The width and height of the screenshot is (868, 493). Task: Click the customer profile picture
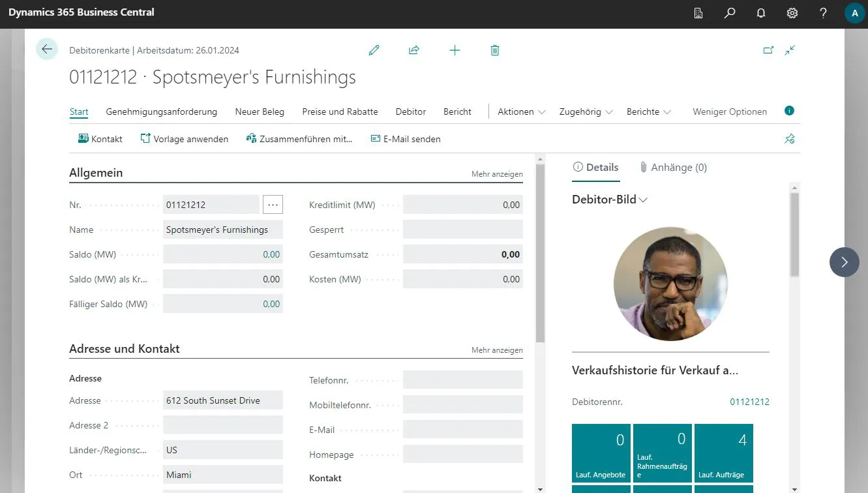click(670, 284)
